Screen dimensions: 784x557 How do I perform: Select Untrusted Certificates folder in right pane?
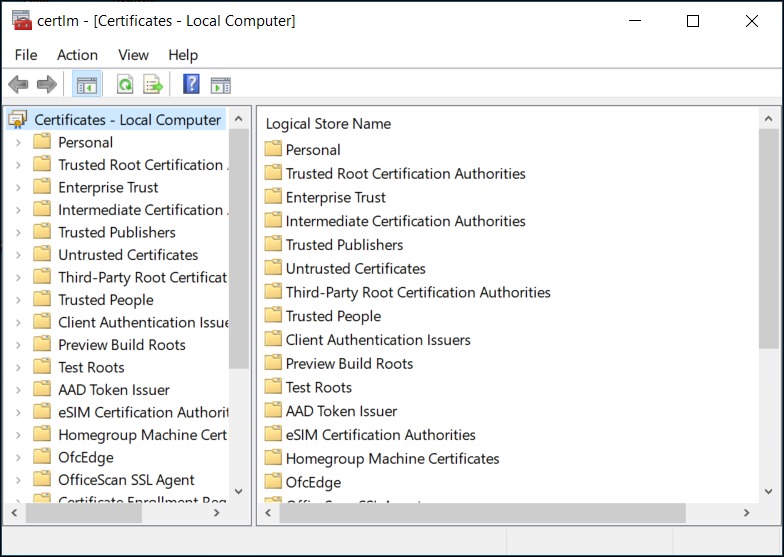click(355, 269)
